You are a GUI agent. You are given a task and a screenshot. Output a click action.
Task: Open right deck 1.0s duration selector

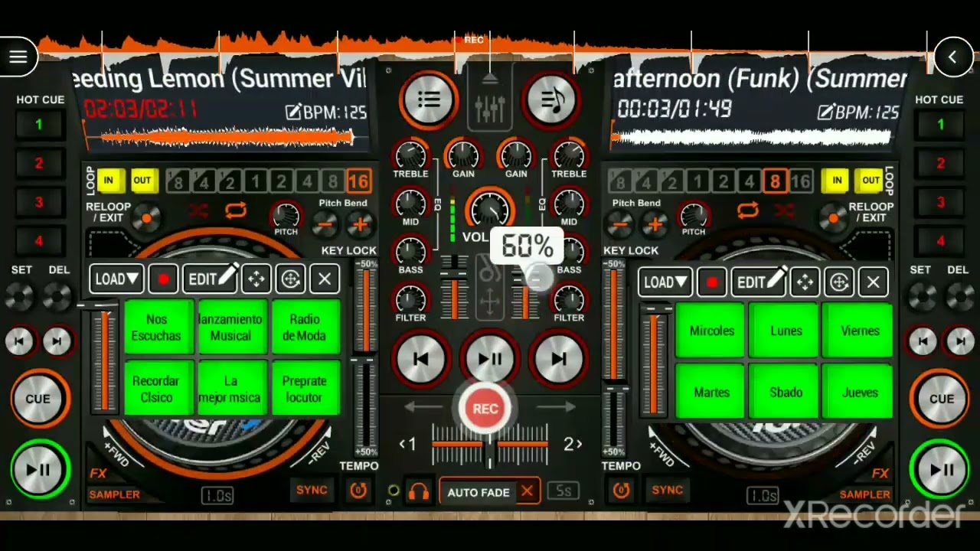pos(763,496)
